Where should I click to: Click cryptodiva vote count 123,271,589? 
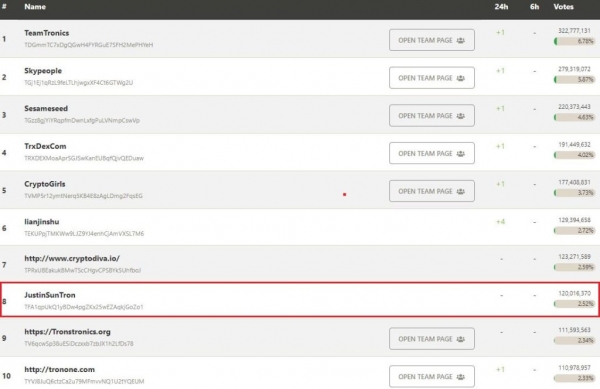click(x=574, y=257)
